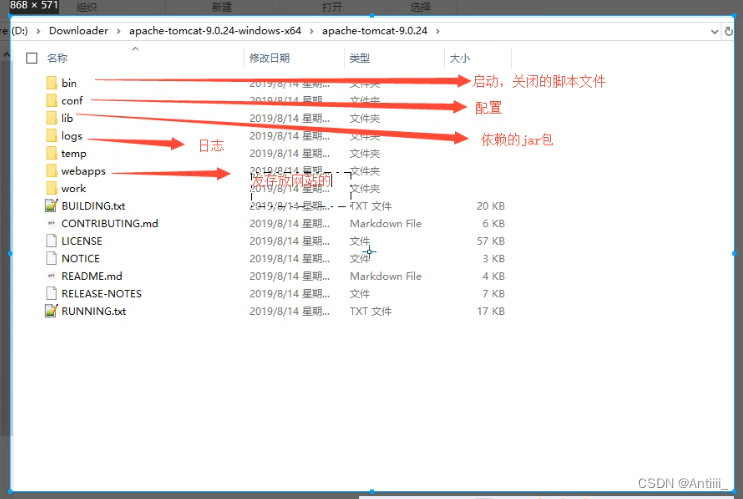Go to Downloader in the breadcrumb

coord(79,31)
